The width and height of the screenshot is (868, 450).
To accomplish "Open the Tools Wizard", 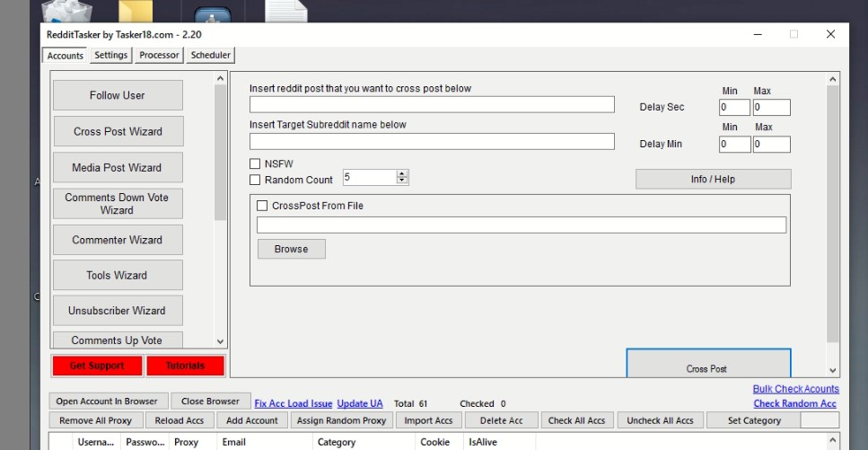I will pyautogui.click(x=118, y=275).
